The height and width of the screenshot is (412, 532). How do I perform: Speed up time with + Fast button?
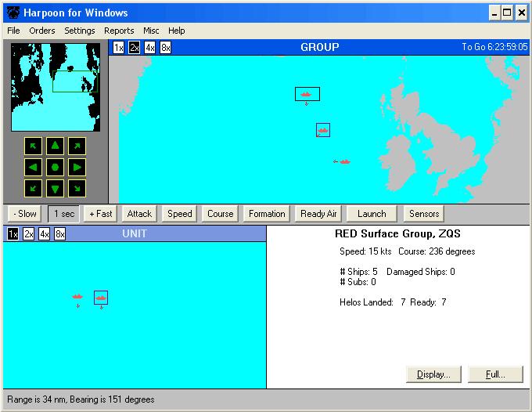point(101,214)
